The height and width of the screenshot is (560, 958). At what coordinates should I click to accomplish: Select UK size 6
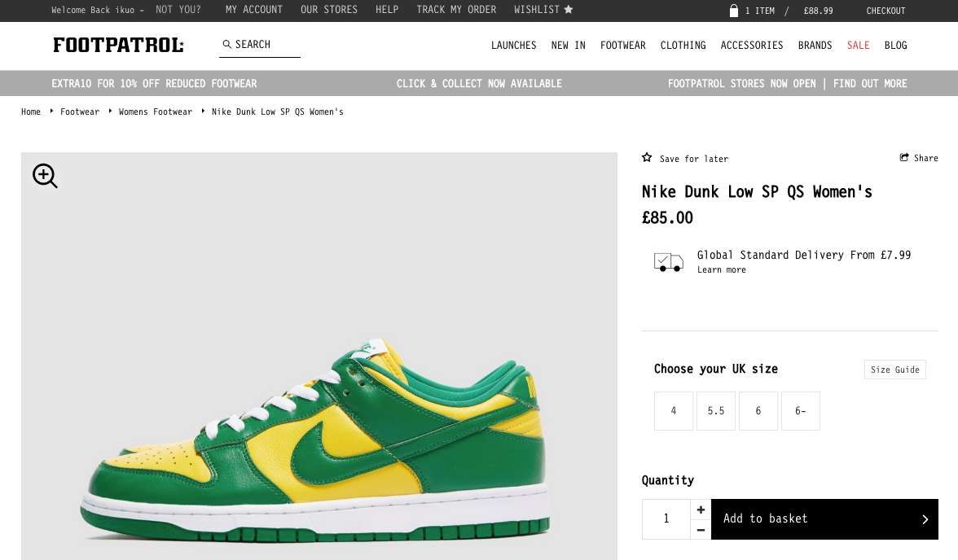758,410
